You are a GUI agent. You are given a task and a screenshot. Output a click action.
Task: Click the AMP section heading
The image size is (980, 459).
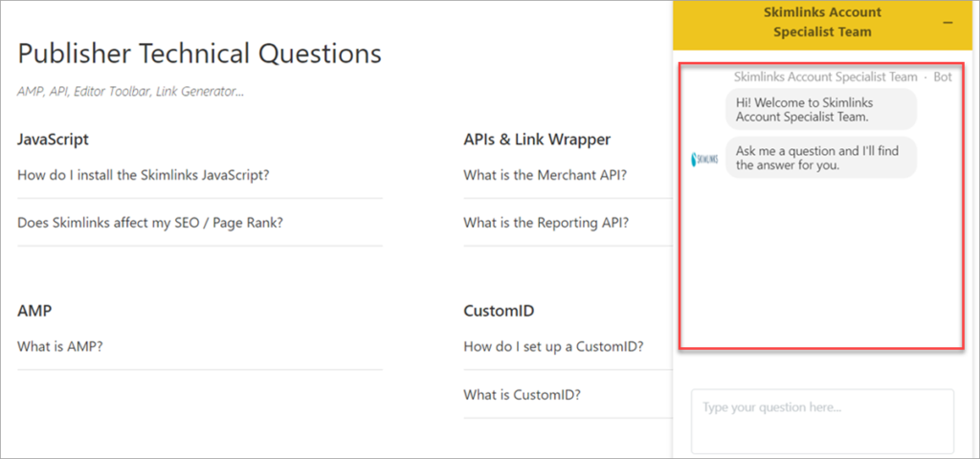(36, 311)
